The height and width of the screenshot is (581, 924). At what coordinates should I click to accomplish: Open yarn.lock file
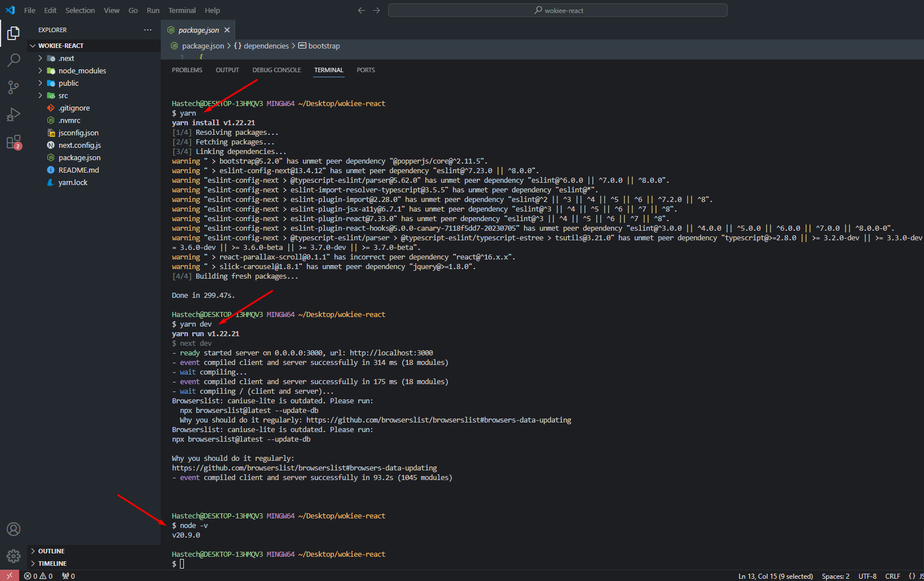click(x=94, y=182)
